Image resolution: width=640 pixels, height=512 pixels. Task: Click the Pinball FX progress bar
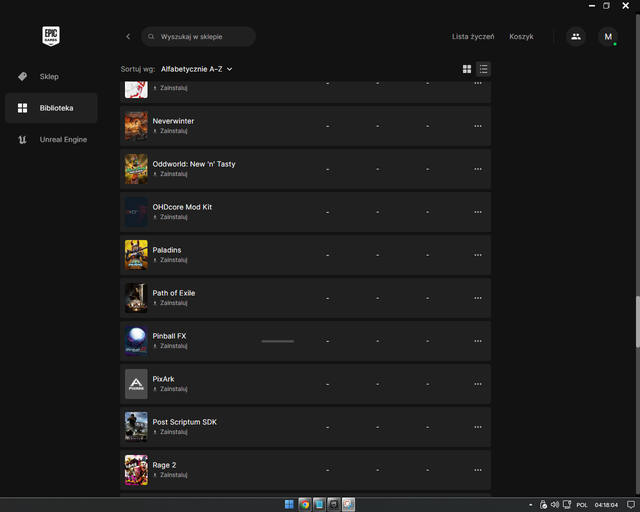pyautogui.click(x=278, y=341)
